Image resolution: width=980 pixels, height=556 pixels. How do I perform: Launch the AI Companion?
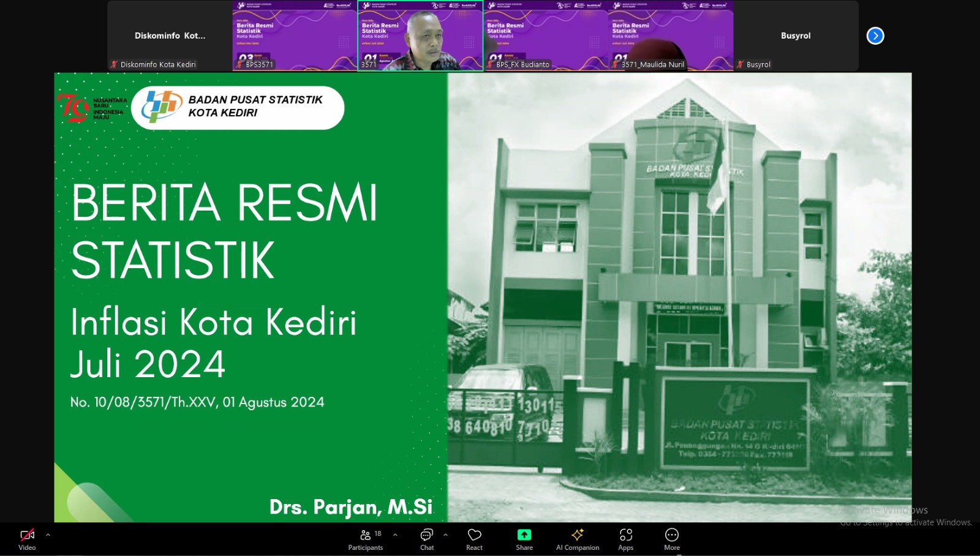578,539
